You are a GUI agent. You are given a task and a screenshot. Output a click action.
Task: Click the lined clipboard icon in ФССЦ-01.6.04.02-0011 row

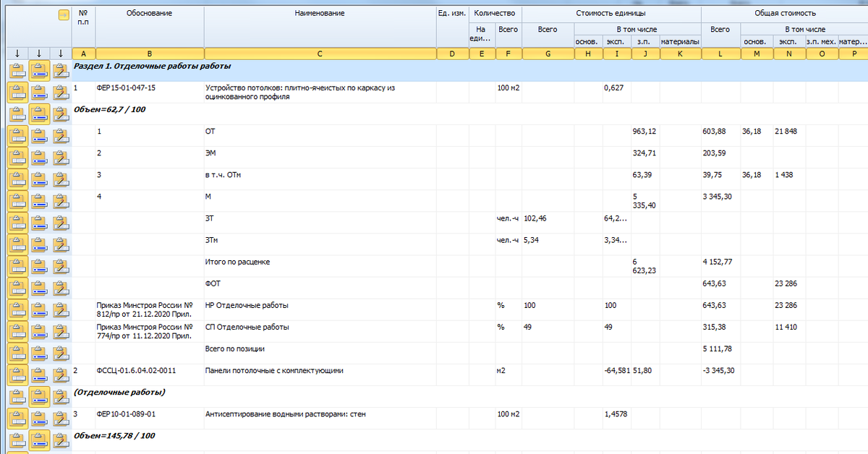(x=39, y=374)
